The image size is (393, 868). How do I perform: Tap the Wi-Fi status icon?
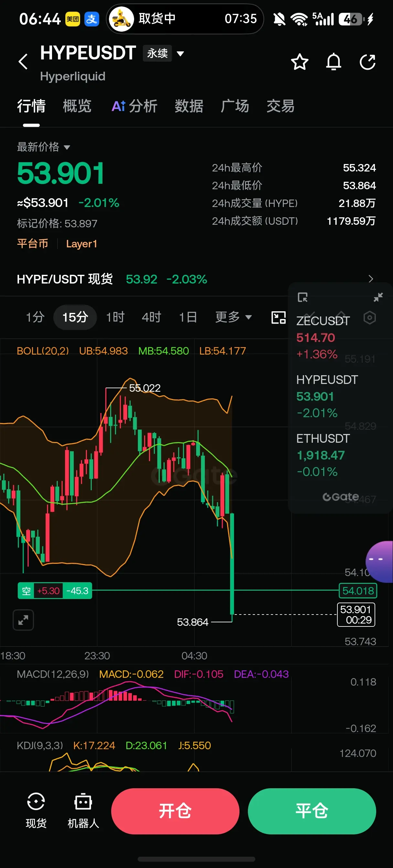[299, 19]
